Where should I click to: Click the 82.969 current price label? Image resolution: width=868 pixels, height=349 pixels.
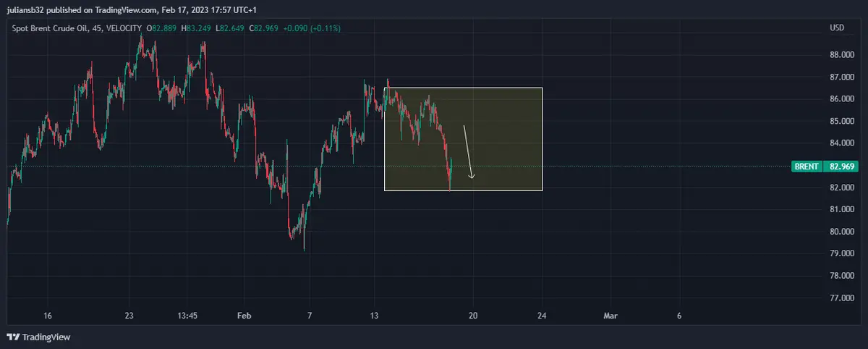pyautogui.click(x=843, y=167)
